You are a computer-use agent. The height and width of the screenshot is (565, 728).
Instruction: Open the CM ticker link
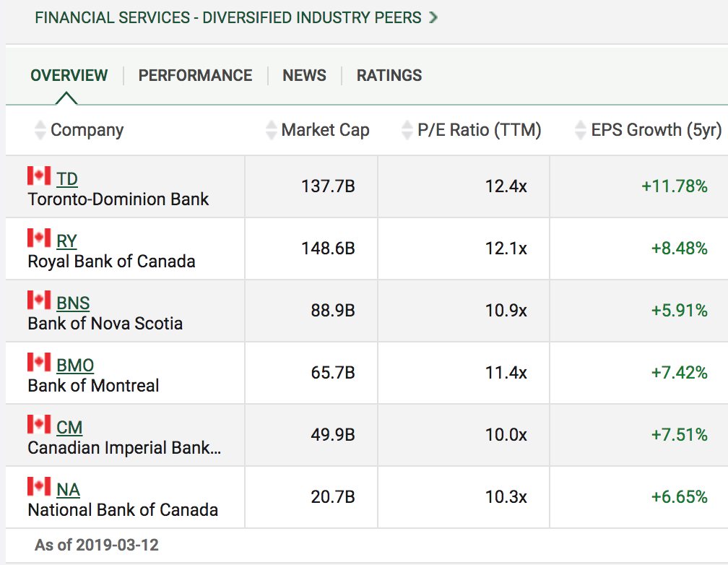pos(69,428)
